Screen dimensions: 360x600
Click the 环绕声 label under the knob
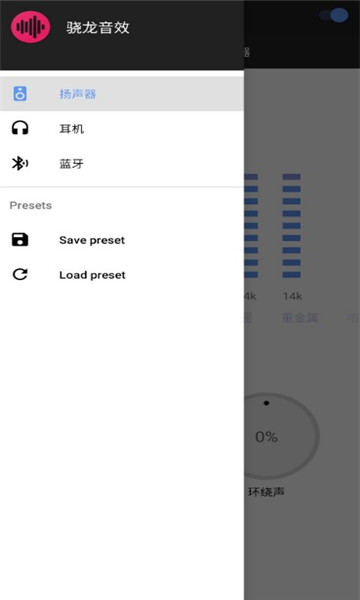[x=266, y=492]
